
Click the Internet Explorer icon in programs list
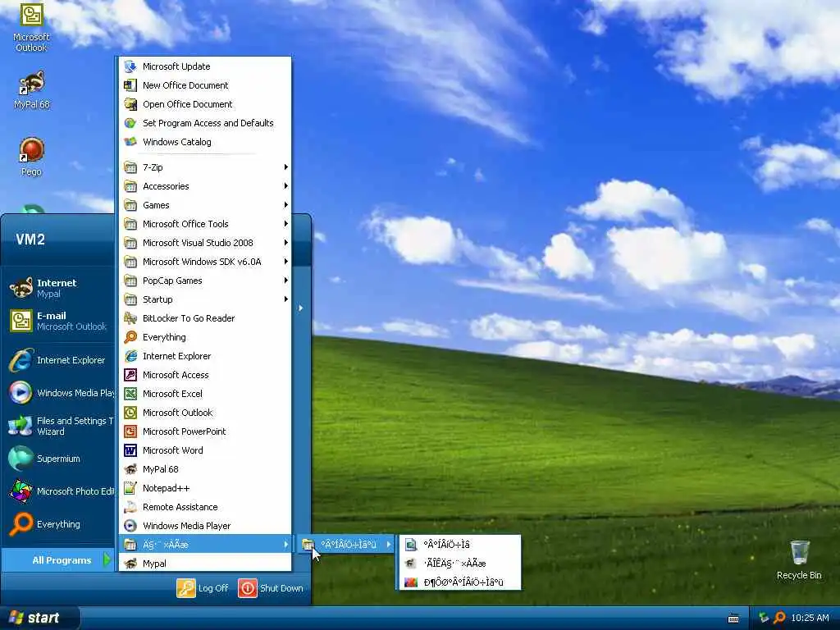(x=130, y=356)
